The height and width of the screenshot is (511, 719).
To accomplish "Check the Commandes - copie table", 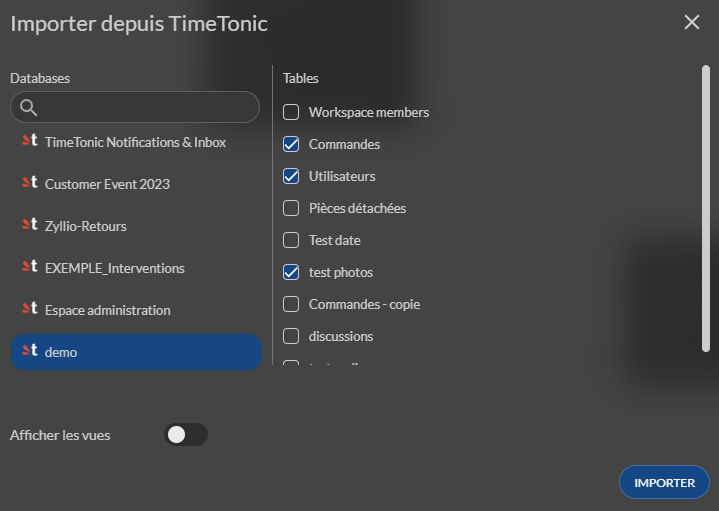I will pos(291,304).
